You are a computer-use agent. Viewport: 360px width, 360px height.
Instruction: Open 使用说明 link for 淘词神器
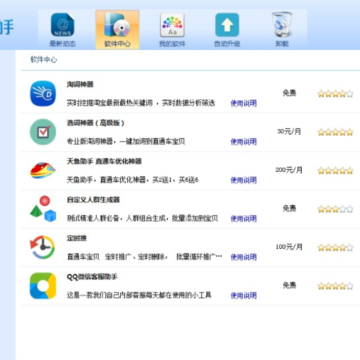click(244, 103)
